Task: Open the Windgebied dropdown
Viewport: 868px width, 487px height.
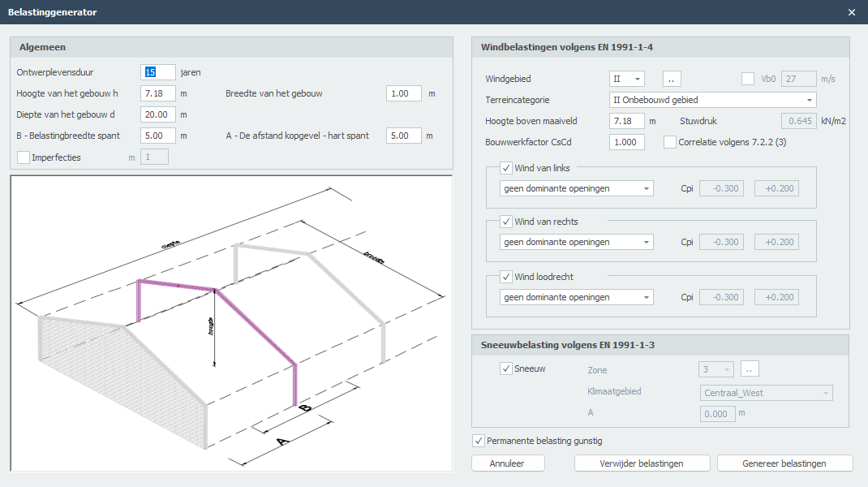Action: 626,79
